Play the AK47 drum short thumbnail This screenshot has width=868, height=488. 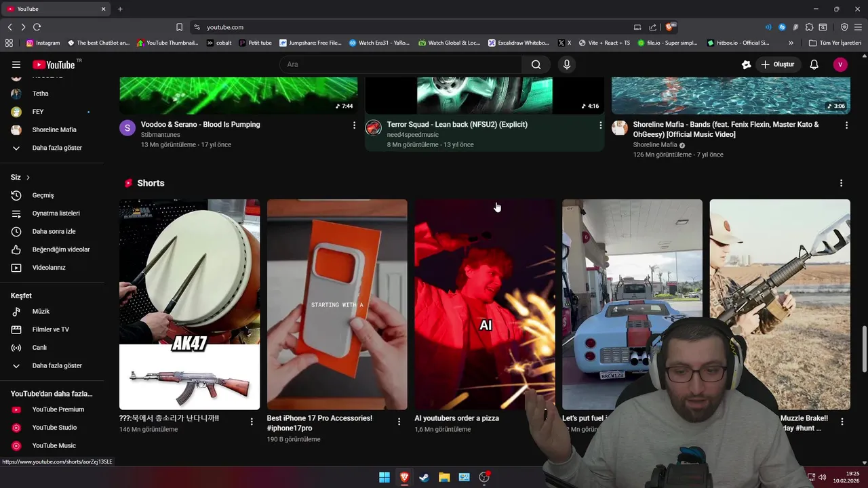[x=189, y=304]
